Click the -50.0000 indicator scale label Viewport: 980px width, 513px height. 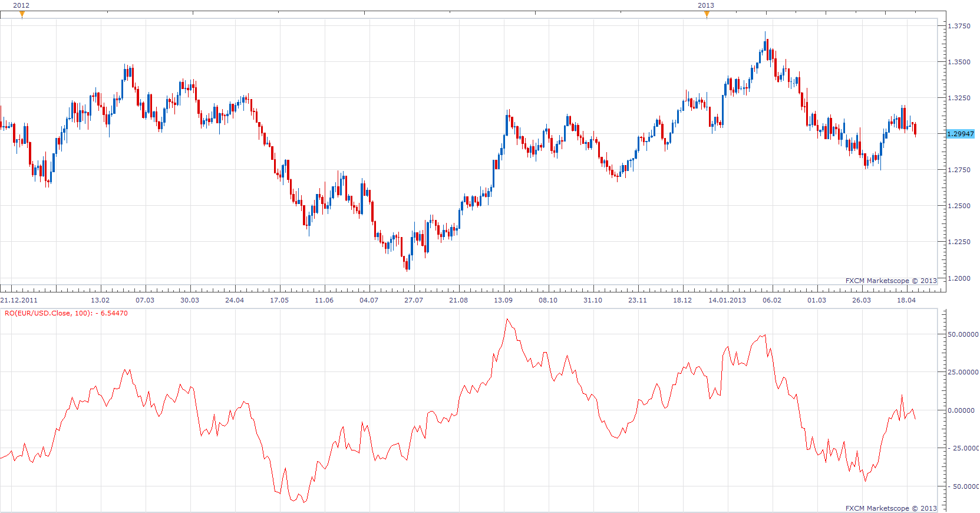pos(965,486)
